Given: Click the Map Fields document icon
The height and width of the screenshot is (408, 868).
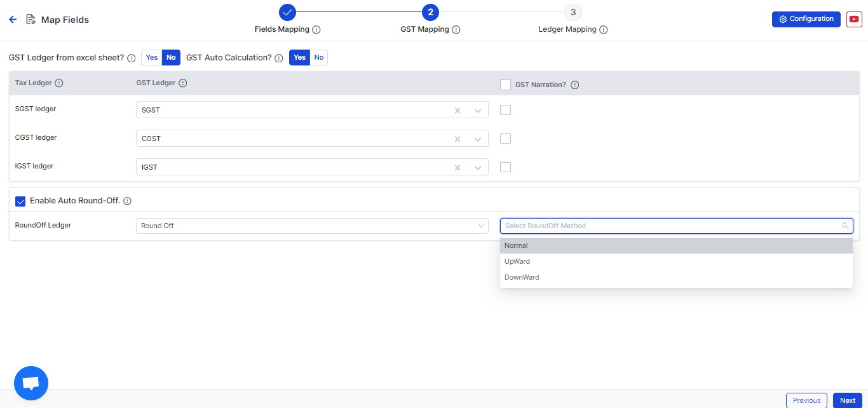Looking at the screenshot, I should [31, 20].
